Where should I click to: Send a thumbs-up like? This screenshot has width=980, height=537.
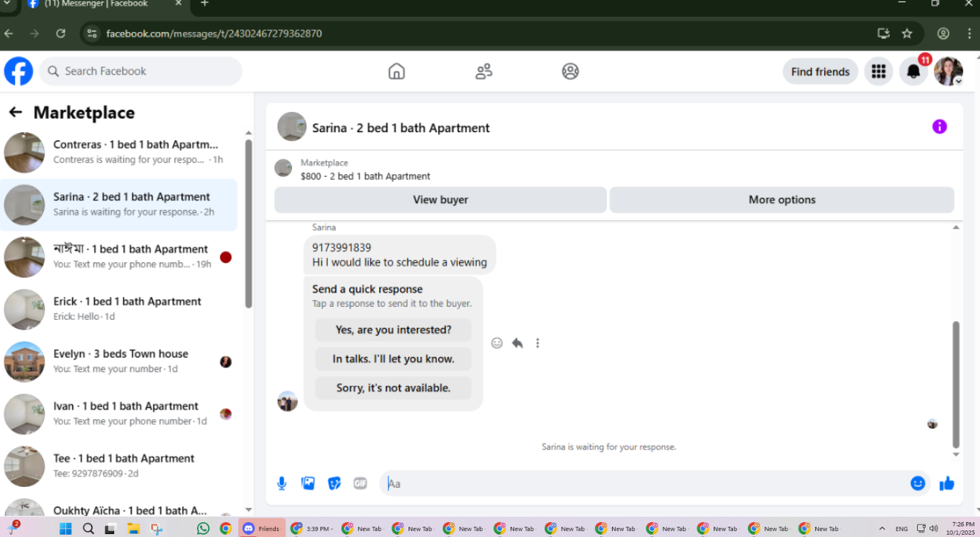click(947, 483)
